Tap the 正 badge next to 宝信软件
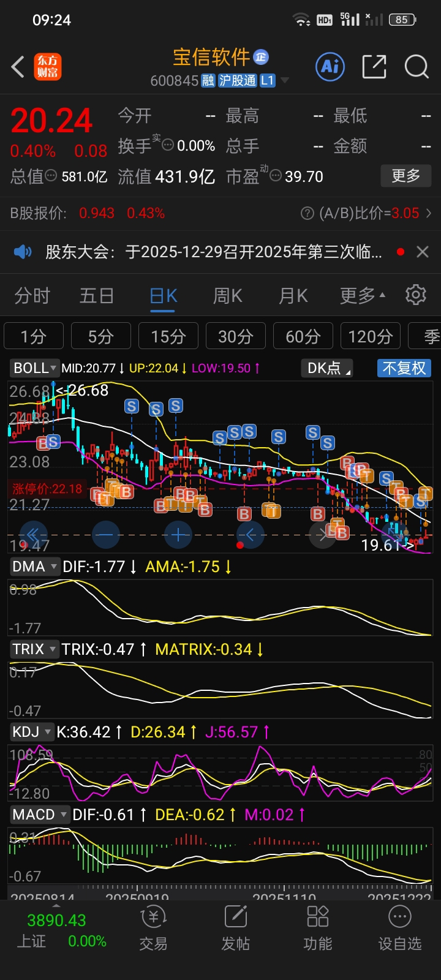This screenshot has width=441, height=980. tap(262, 57)
